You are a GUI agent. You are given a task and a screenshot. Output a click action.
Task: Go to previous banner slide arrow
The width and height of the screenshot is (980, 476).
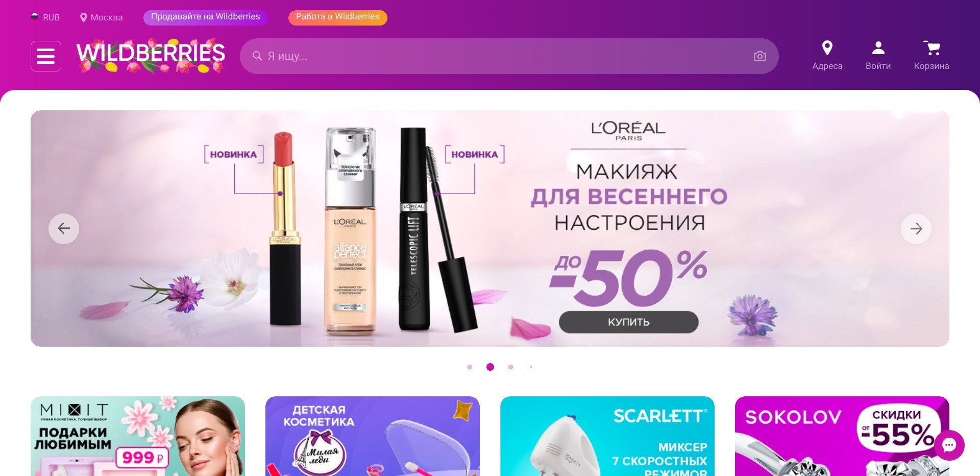pos(64,228)
